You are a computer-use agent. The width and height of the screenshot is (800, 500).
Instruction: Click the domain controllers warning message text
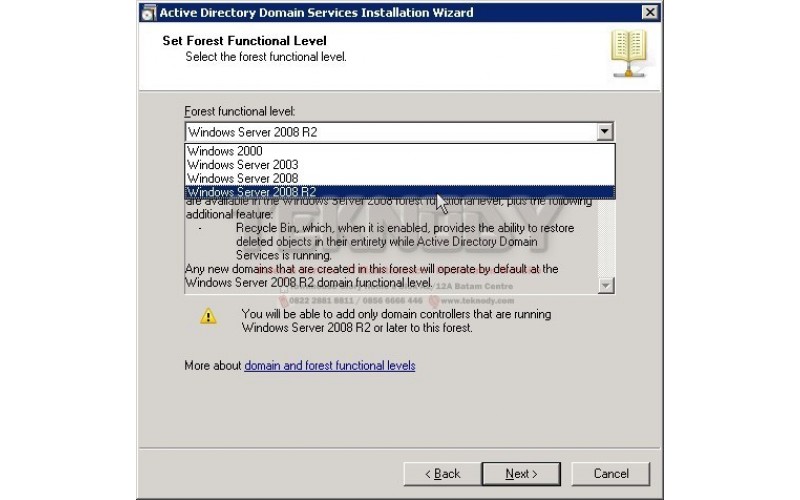coord(396,321)
